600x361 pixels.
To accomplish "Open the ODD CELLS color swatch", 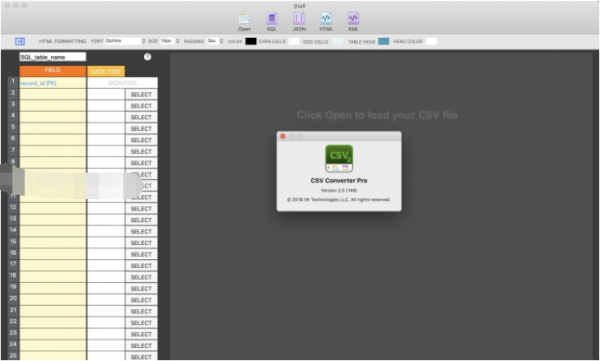I will 338,41.
